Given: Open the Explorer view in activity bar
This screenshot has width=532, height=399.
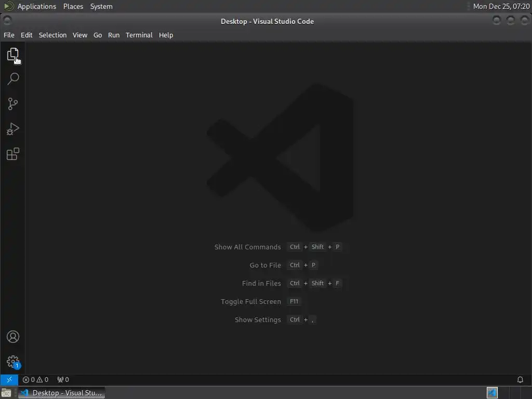Looking at the screenshot, I should (13, 55).
